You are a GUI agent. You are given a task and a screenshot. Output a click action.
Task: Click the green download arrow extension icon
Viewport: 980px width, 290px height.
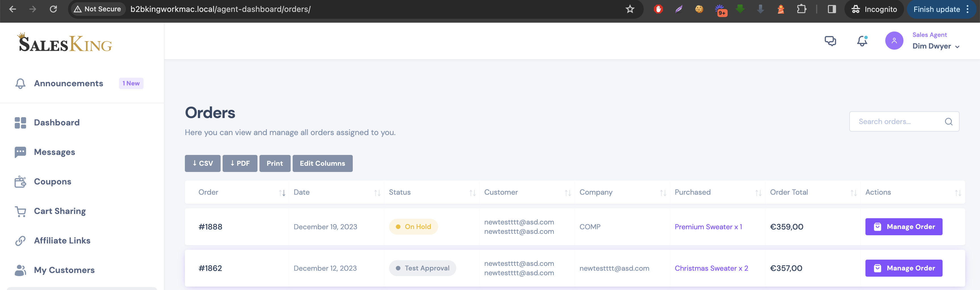click(x=740, y=9)
